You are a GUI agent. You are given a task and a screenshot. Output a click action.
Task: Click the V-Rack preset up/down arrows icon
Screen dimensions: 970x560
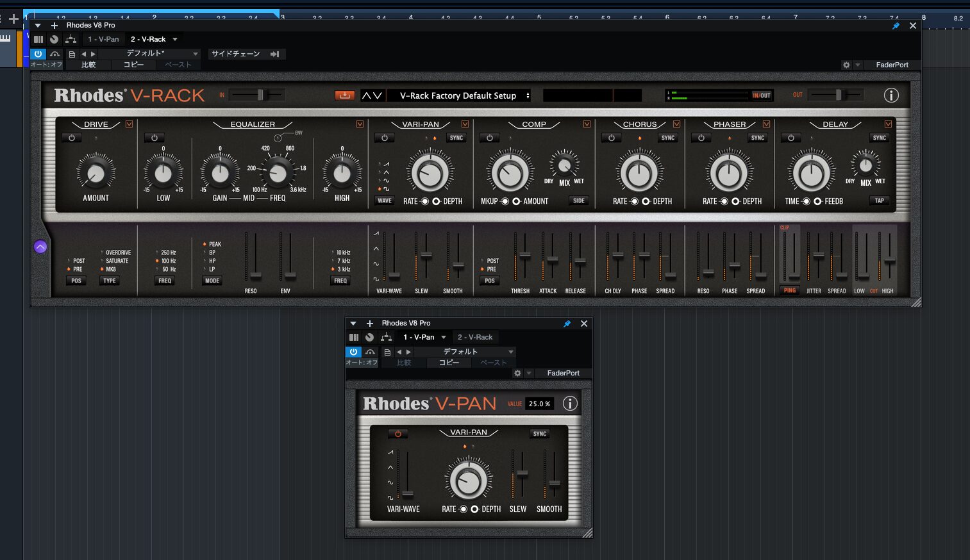coord(372,95)
